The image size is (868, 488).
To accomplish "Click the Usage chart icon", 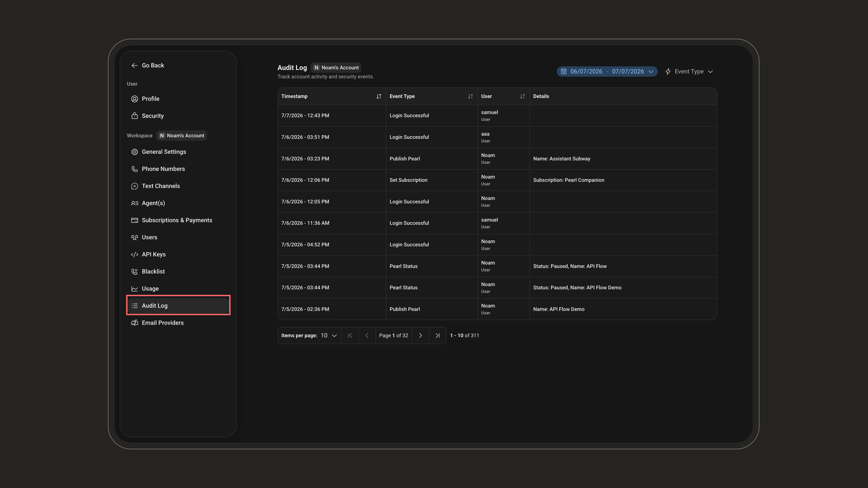I will (134, 289).
